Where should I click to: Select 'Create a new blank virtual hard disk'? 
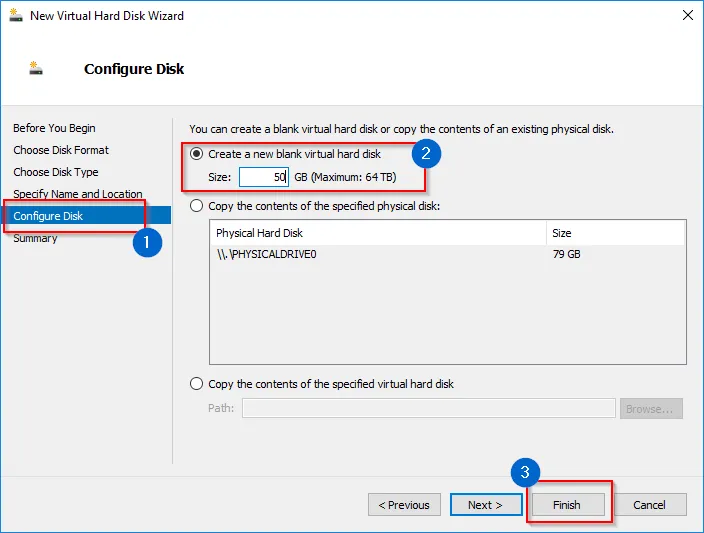pyautogui.click(x=196, y=154)
